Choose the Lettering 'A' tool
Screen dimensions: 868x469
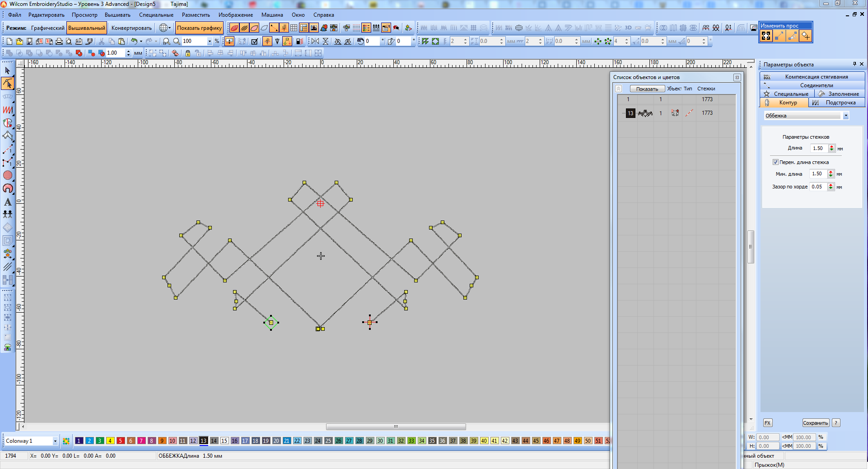coord(8,202)
